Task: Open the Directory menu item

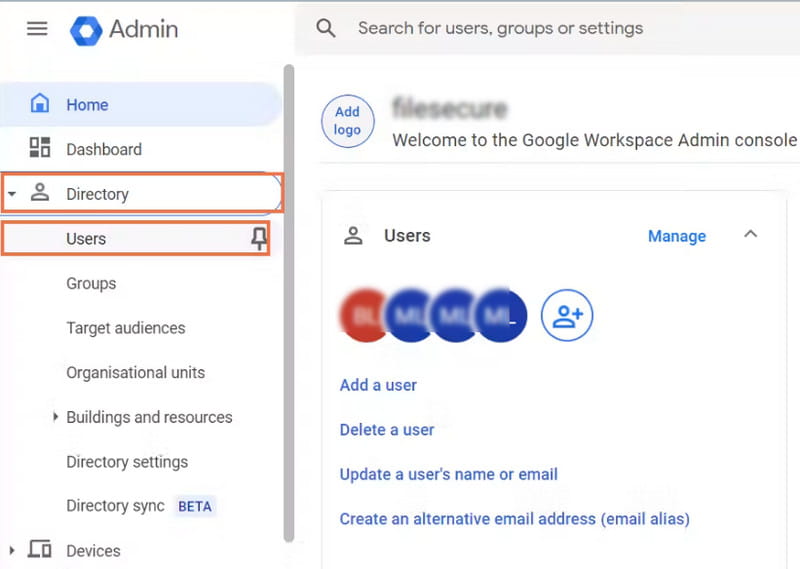Action: pyautogui.click(x=142, y=193)
